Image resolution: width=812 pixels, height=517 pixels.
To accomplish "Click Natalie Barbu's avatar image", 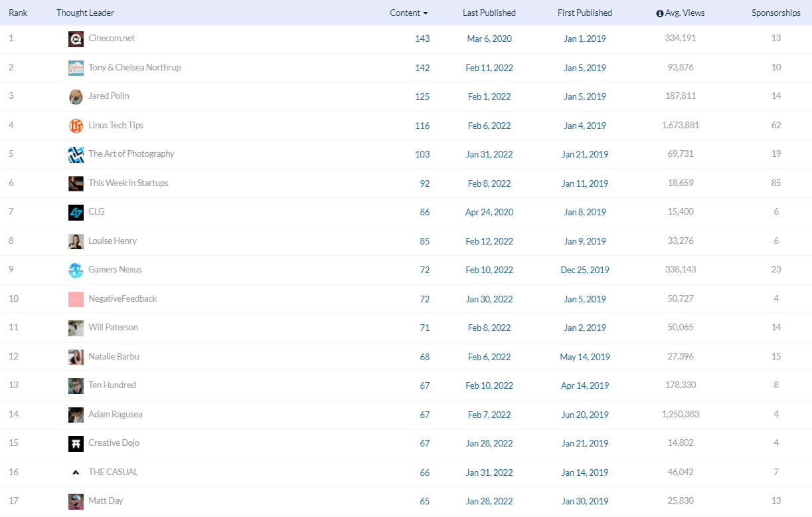I will pyautogui.click(x=76, y=357).
